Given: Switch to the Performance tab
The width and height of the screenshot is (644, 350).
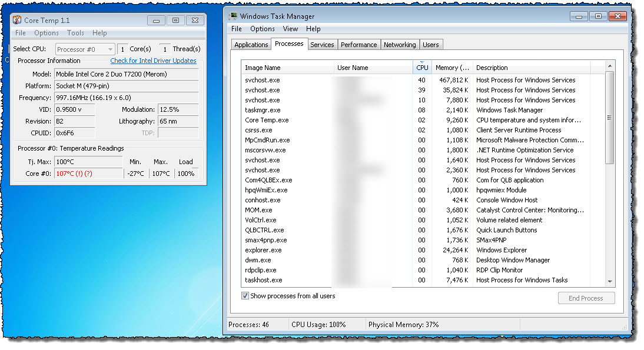Looking at the screenshot, I should pos(358,45).
